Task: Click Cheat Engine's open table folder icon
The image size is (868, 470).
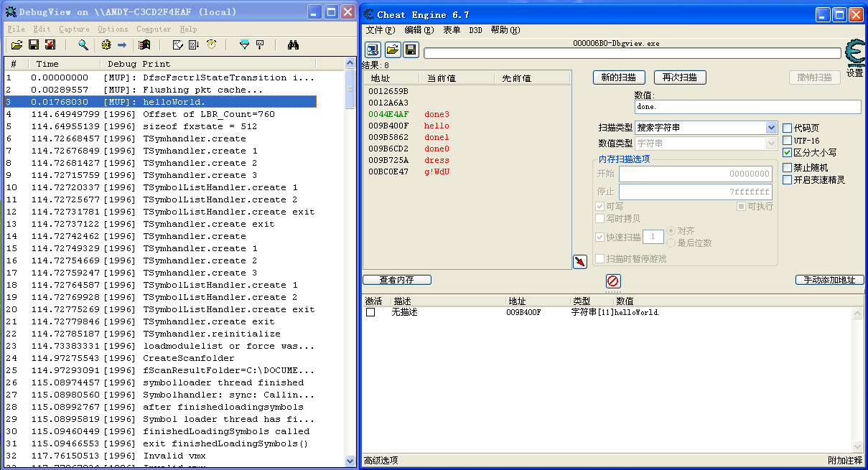Action: click(x=392, y=49)
